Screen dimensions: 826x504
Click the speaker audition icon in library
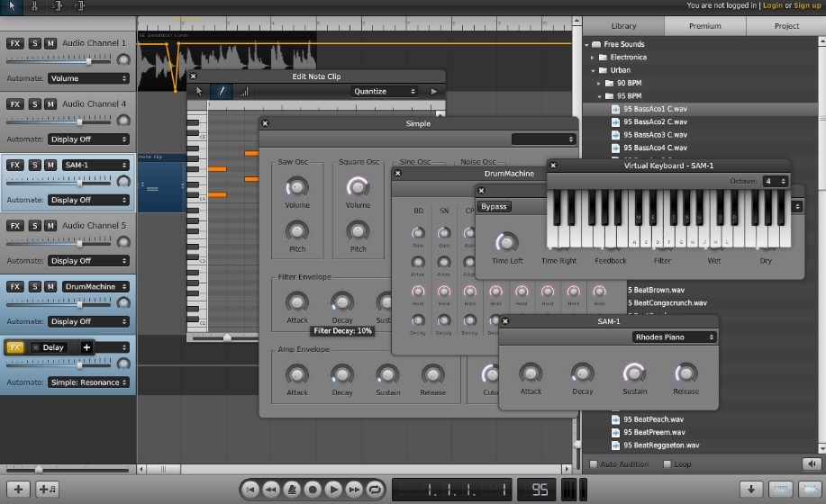pos(812,464)
